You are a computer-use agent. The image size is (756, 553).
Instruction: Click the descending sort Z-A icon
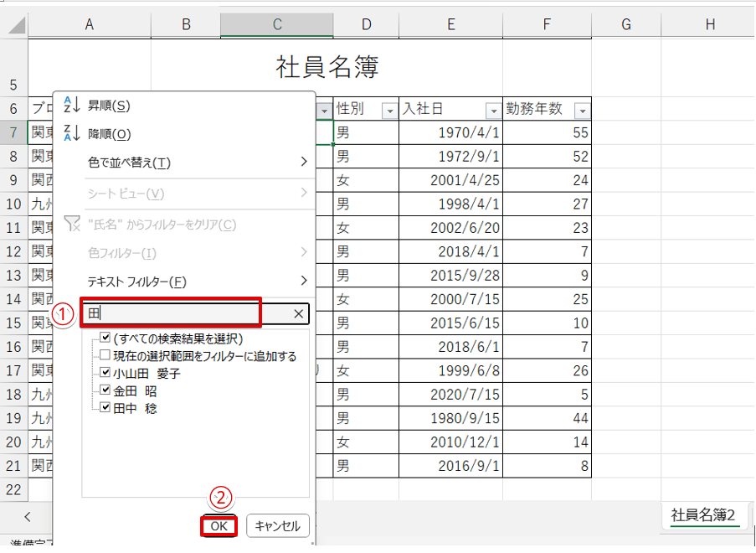point(71,133)
